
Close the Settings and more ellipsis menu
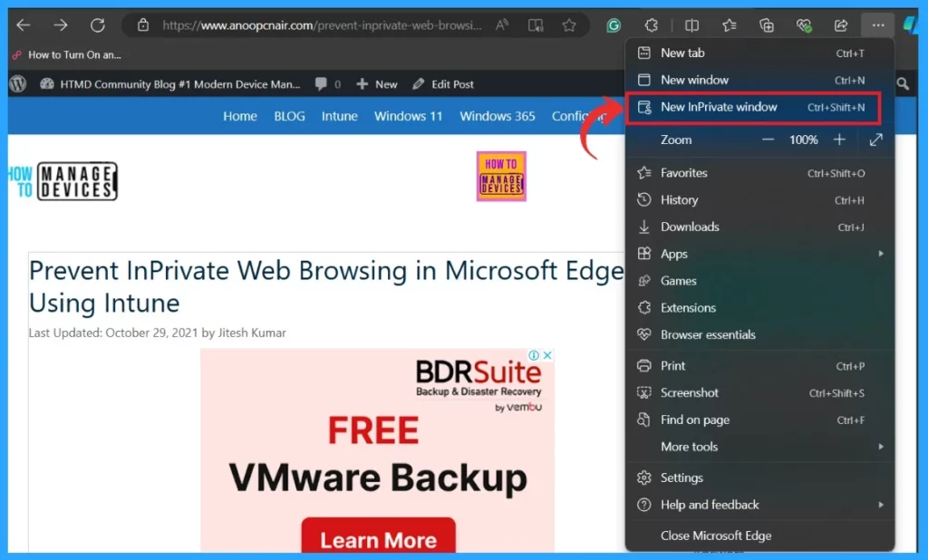[x=878, y=24]
